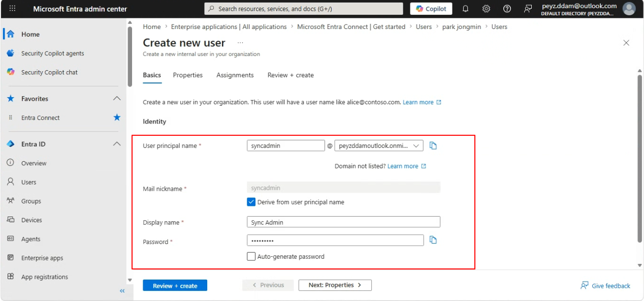Enable Auto-generate password checkbox
Image resolution: width=644 pixels, height=301 pixels.
[x=251, y=256]
